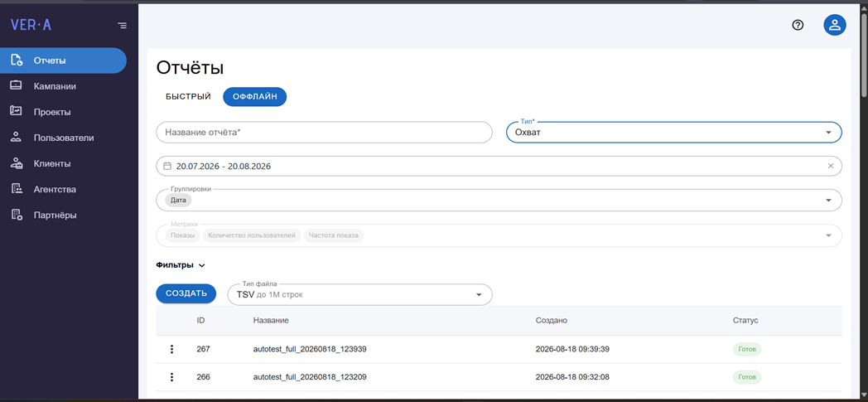Image resolution: width=868 pixels, height=402 pixels.
Task: Click created time 2026-08-18 09:39:39
Action: click(572, 350)
